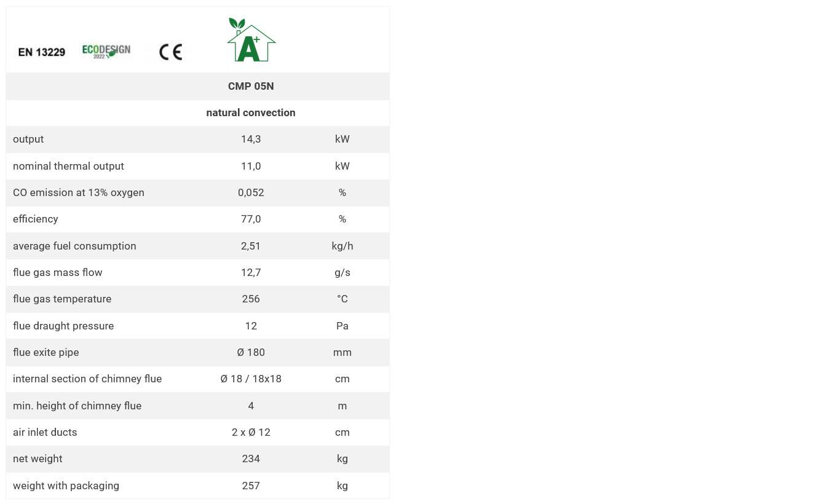Click the CE marking icon
Viewport: 830px width, 504px height.
click(170, 52)
